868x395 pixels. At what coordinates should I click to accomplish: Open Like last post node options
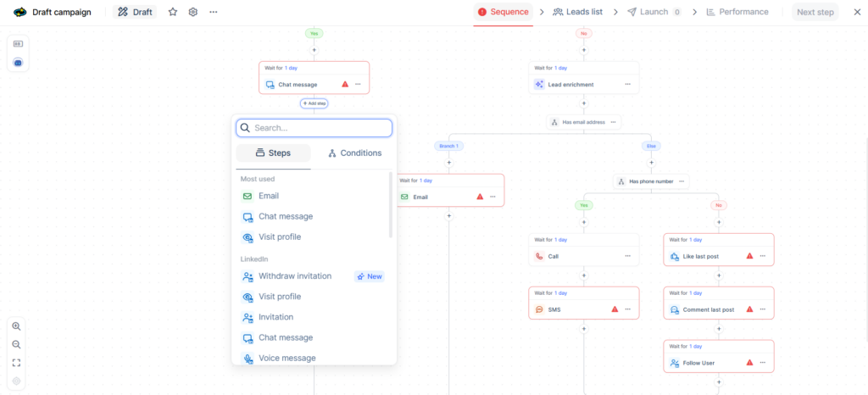pyautogui.click(x=762, y=256)
